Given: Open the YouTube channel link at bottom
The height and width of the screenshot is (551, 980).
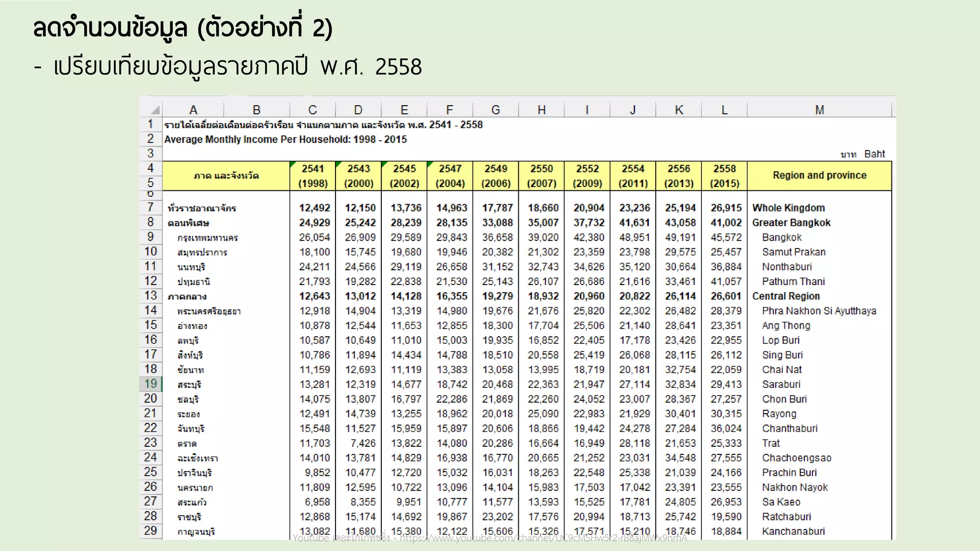Looking at the screenshot, I should point(543,539).
